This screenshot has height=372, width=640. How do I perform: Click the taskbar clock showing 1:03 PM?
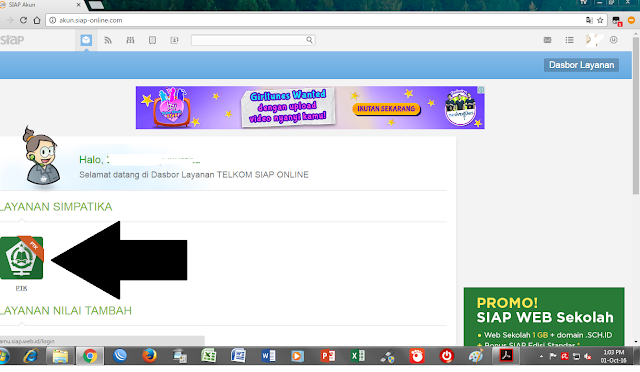[x=613, y=356]
